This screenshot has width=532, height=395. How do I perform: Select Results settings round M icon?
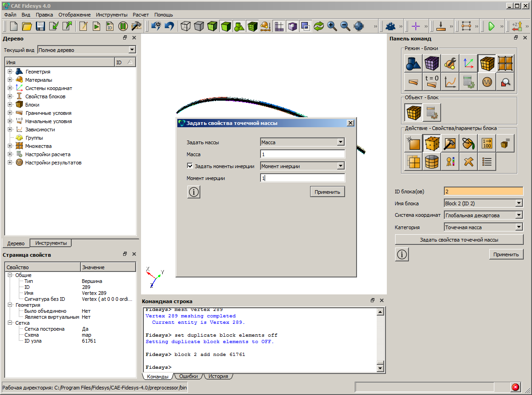[487, 82]
